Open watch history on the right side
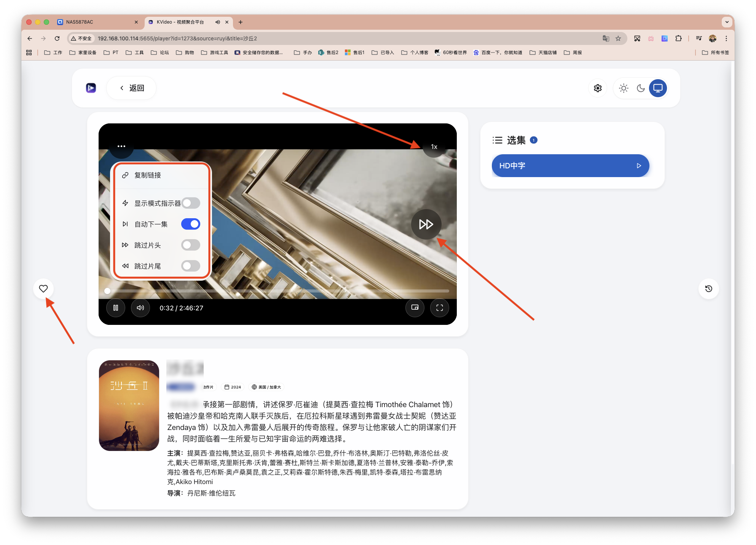 [x=708, y=288]
